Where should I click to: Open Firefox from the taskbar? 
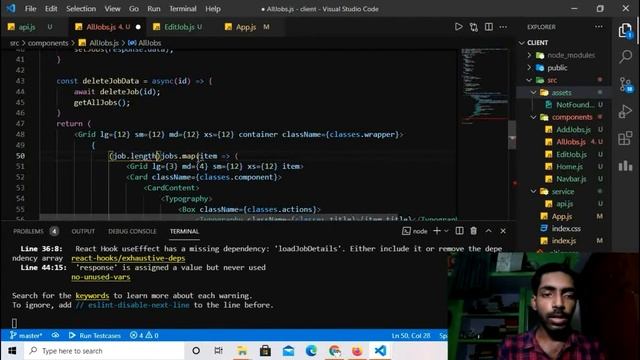point(357,351)
